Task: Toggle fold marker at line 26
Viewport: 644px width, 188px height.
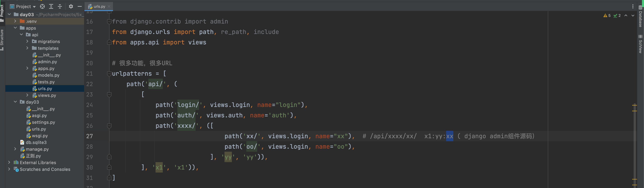Action: [109, 126]
